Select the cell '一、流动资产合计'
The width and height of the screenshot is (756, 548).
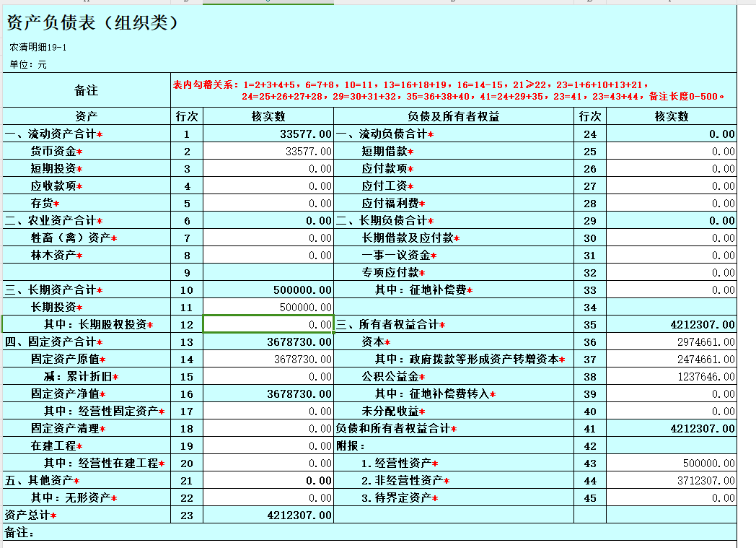(87, 134)
